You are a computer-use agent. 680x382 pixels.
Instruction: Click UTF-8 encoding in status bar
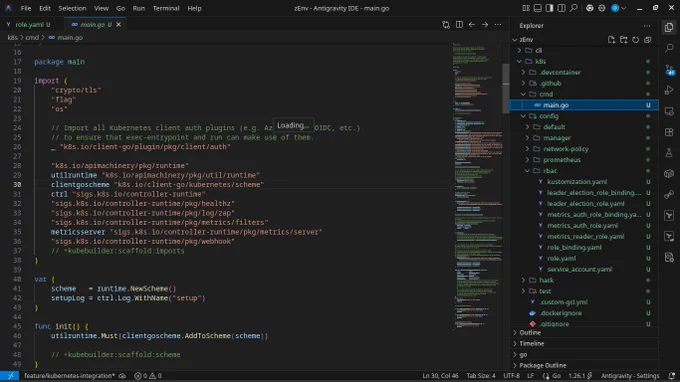coord(512,376)
